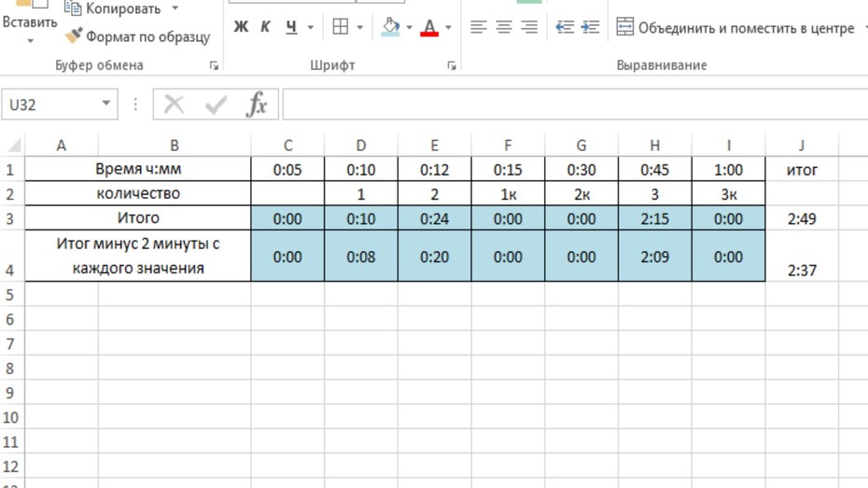Select column D header
The height and width of the screenshot is (488, 868).
[x=361, y=146]
